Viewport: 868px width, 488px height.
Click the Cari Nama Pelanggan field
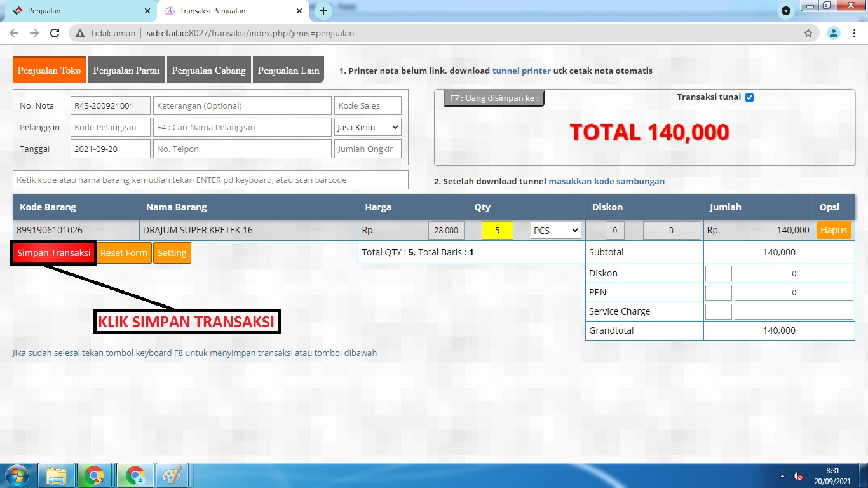(242, 127)
